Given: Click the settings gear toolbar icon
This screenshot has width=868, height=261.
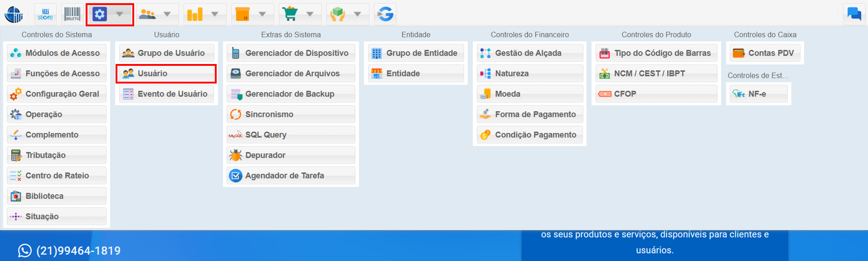Looking at the screenshot, I should pos(99,15).
